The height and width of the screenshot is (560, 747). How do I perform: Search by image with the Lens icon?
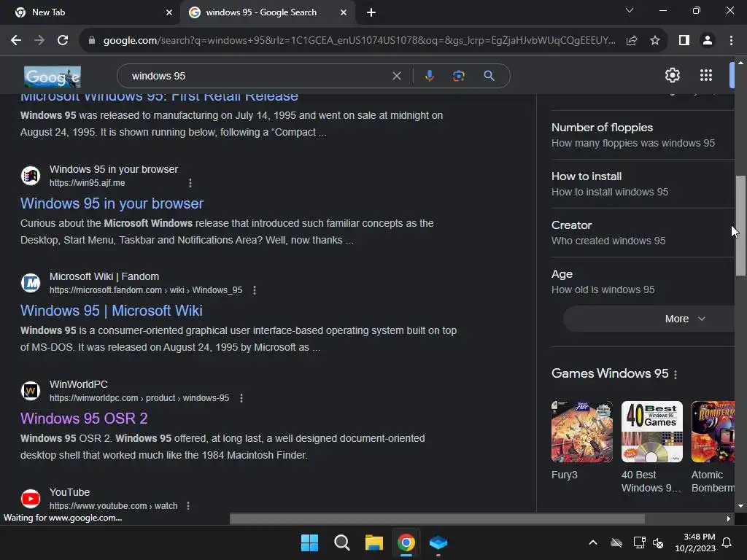coord(458,76)
